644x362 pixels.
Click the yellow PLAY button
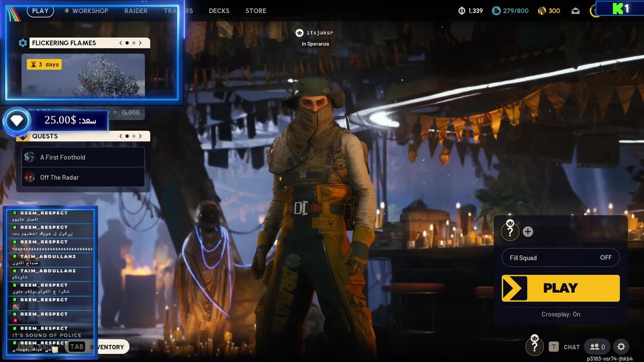560,288
